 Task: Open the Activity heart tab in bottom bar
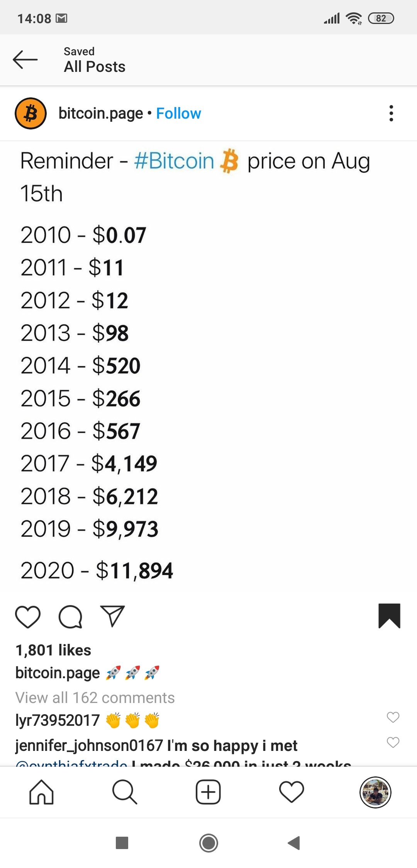[x=292, y=792]
